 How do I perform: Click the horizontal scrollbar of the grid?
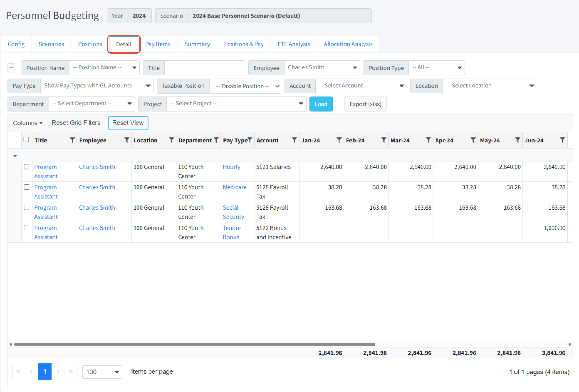[x=194, y=344]
